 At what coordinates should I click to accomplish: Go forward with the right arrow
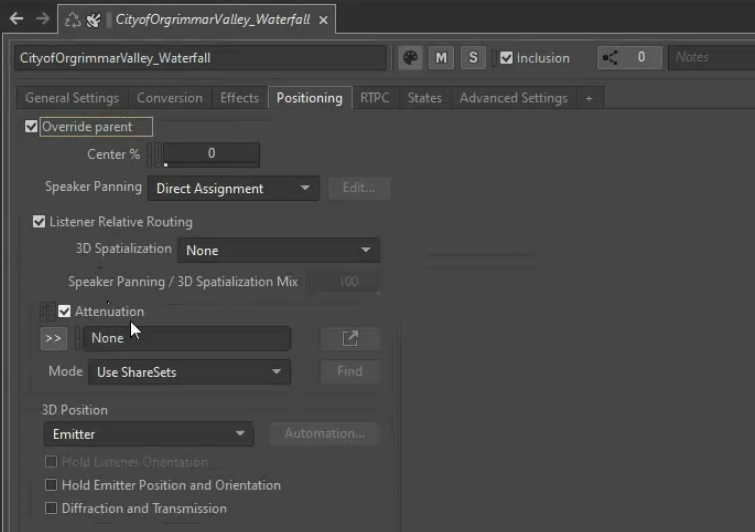point(42,19)
